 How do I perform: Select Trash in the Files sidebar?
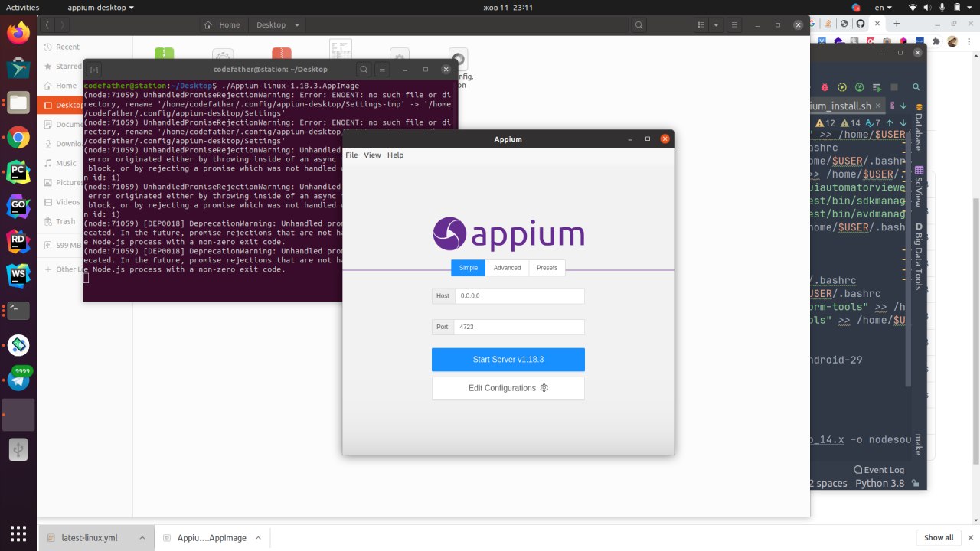60,221
